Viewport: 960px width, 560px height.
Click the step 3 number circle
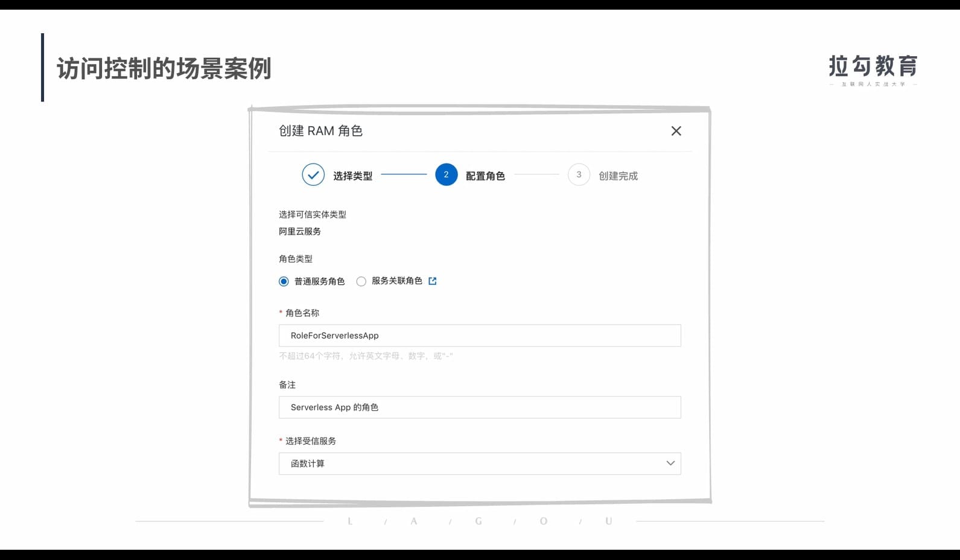(579, 175)
